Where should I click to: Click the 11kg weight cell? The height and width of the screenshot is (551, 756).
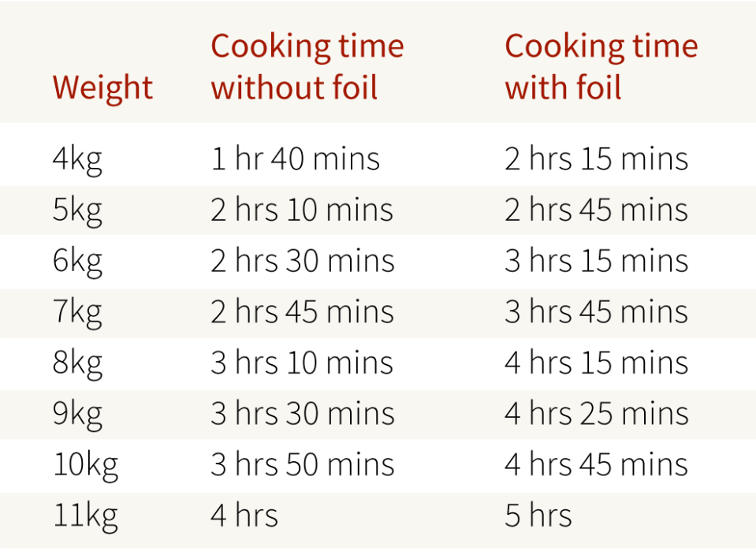click(85, 516)
